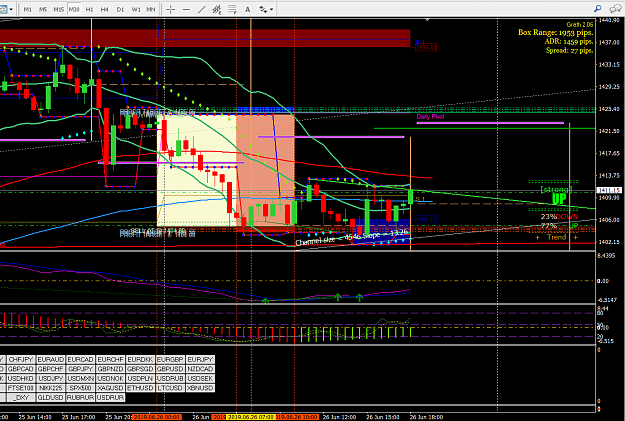
Task: Open the USDNOK chart button
Action: tap(110, 378)
